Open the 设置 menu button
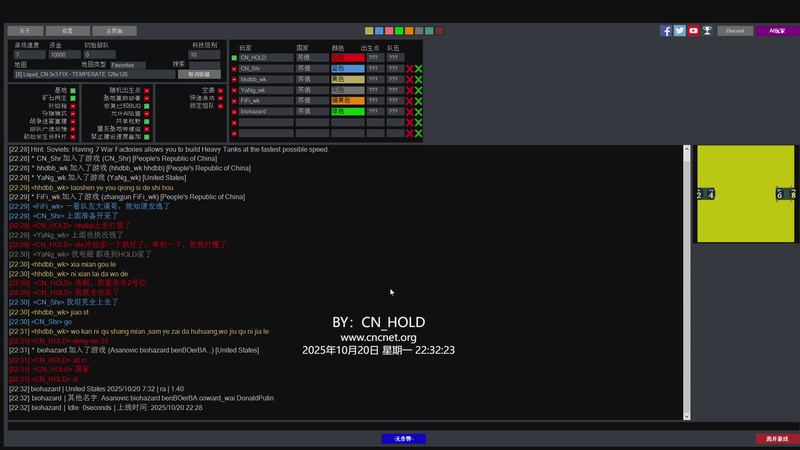The image size is (800, 450). point(67,31)
